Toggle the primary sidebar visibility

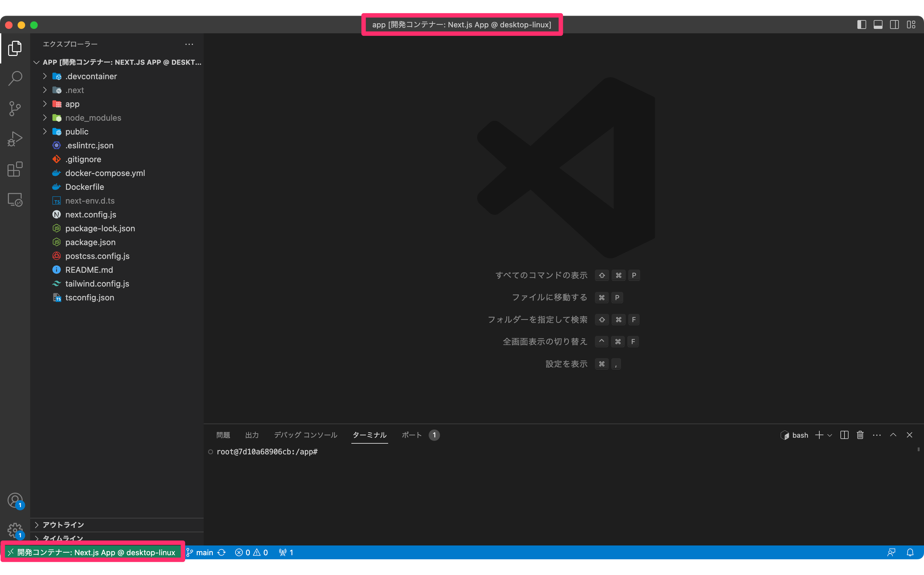click(861, 25)
